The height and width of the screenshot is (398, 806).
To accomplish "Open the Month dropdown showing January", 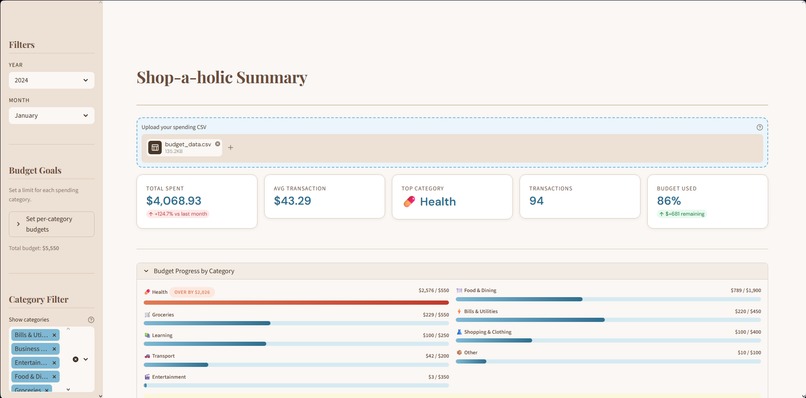I will pos(51,116).
